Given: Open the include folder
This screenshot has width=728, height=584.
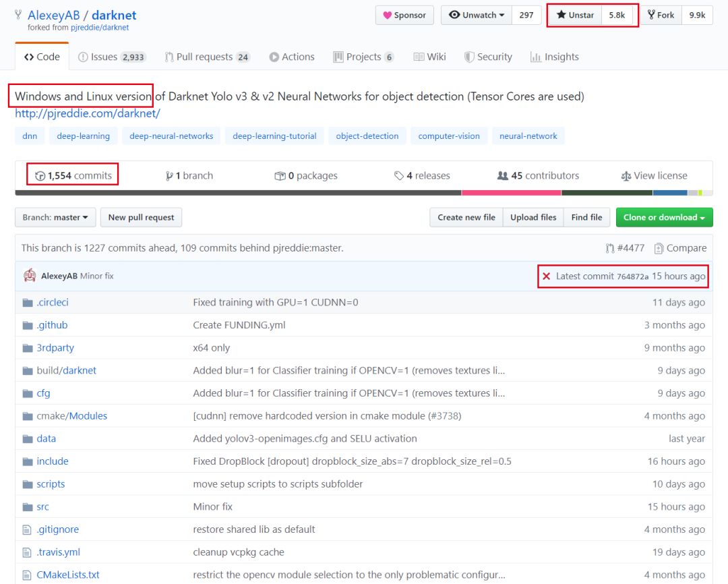Looking at the screenshot, I should [53, 461].
